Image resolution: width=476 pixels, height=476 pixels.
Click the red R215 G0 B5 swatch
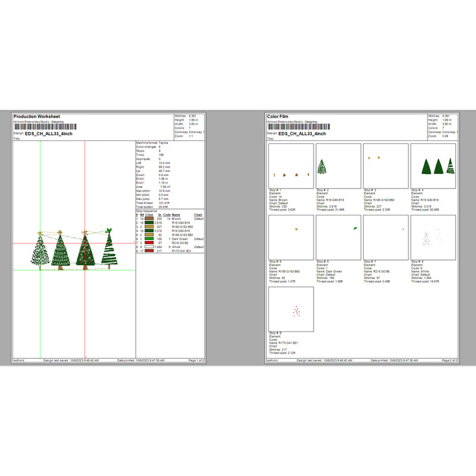[150, 243]
